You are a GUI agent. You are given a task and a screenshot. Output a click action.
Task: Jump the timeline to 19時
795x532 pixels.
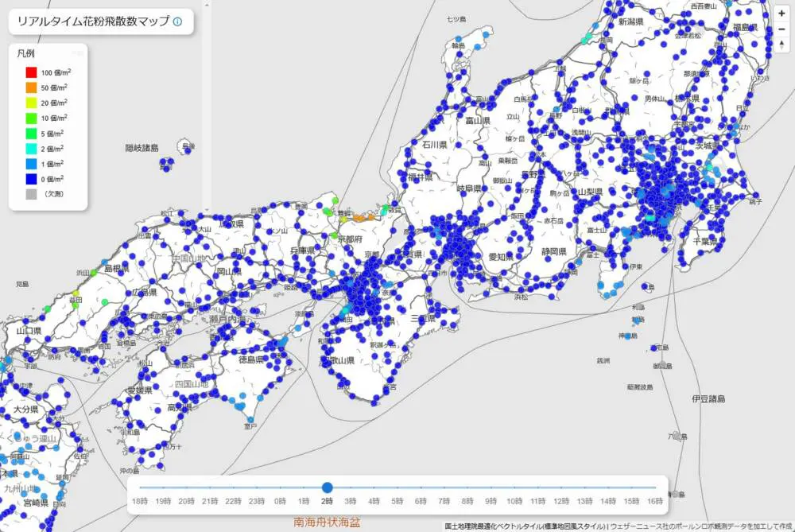tap(163, 501)
